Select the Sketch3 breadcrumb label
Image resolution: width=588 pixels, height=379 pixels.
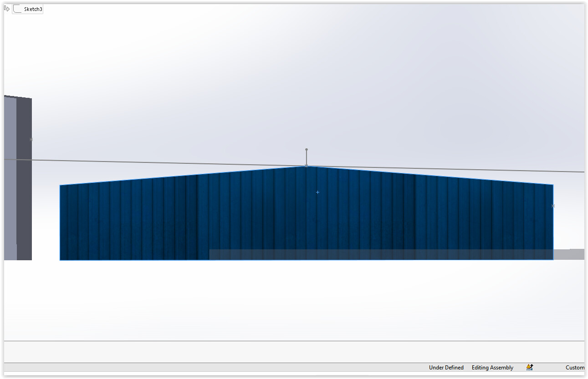tap(33, 9)
